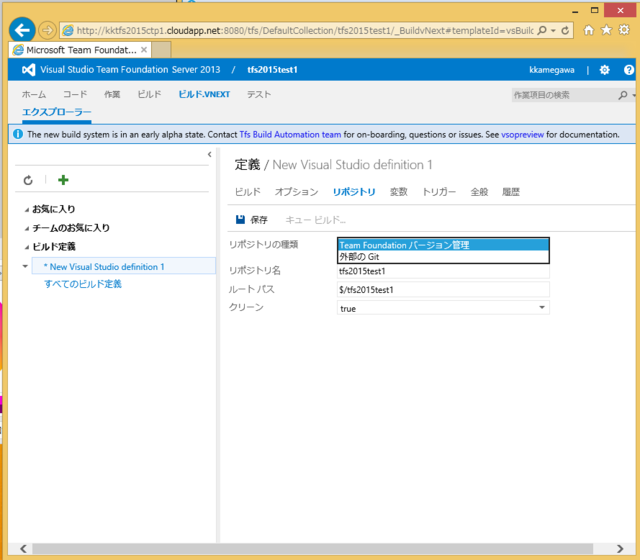
Task: Click the search magnifier in address bar
Action: [542, 31]
